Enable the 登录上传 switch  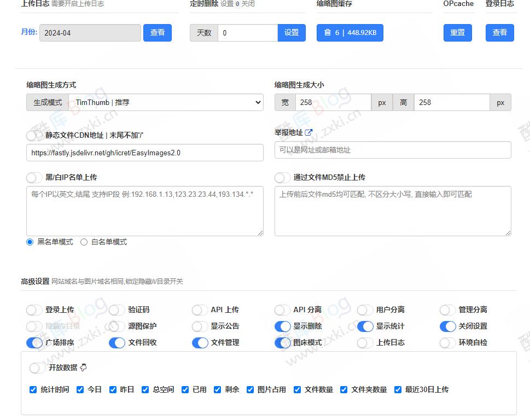[x=33, y=310]
